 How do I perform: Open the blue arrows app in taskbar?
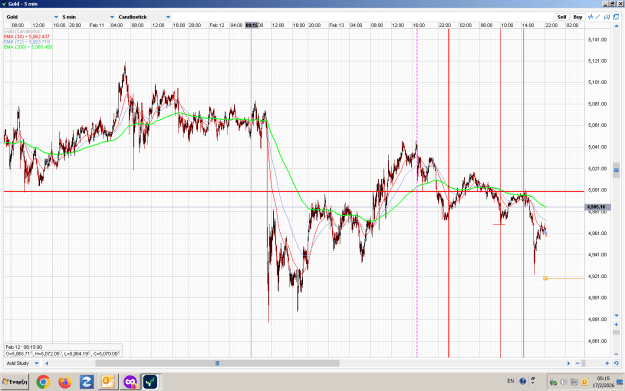[x=86, y=382]
